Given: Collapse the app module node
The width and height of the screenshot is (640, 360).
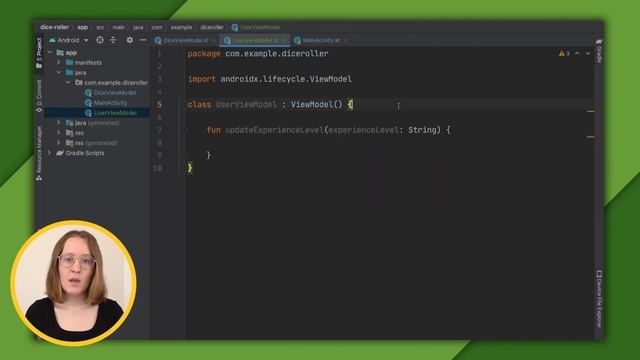Looking at the screenshot, I should (50, 53).
